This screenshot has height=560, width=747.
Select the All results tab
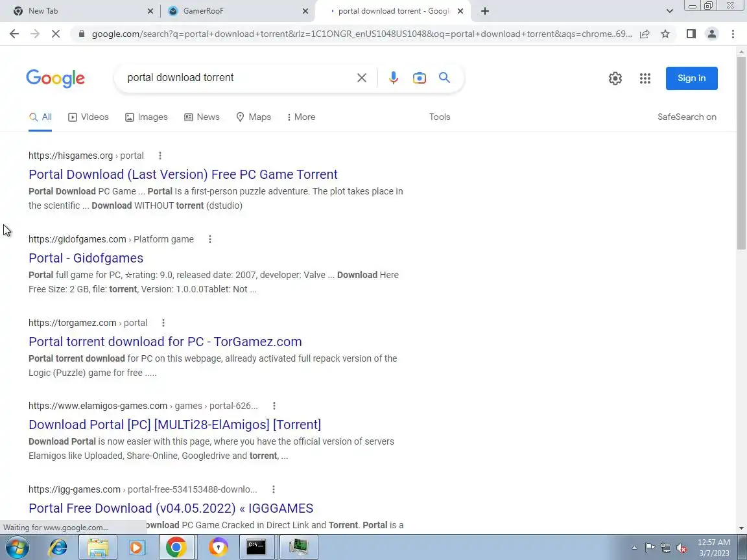40,117
